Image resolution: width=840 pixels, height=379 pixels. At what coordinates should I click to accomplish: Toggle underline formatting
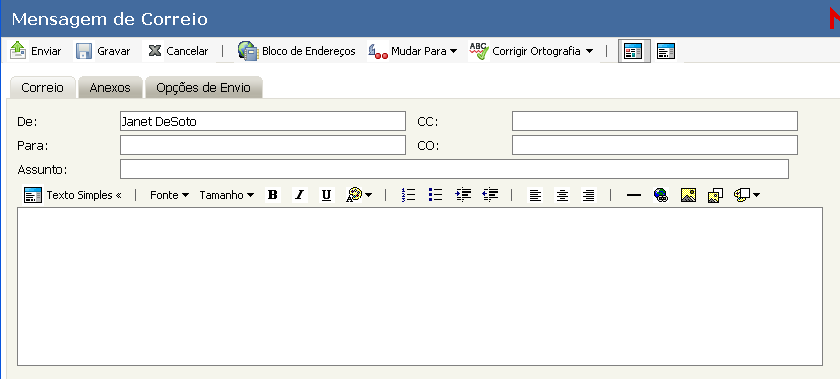[326, 195]
